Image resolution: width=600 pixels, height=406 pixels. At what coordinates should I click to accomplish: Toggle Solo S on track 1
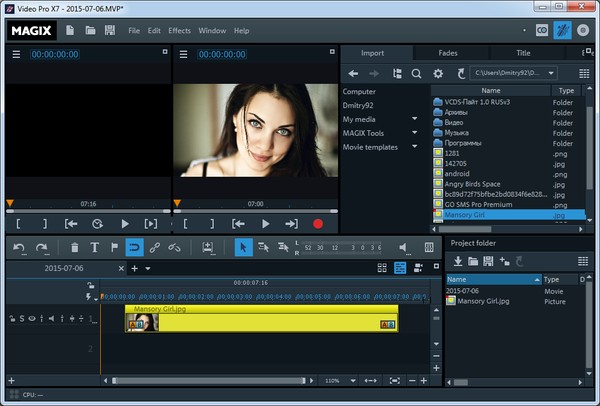point(22,318)
